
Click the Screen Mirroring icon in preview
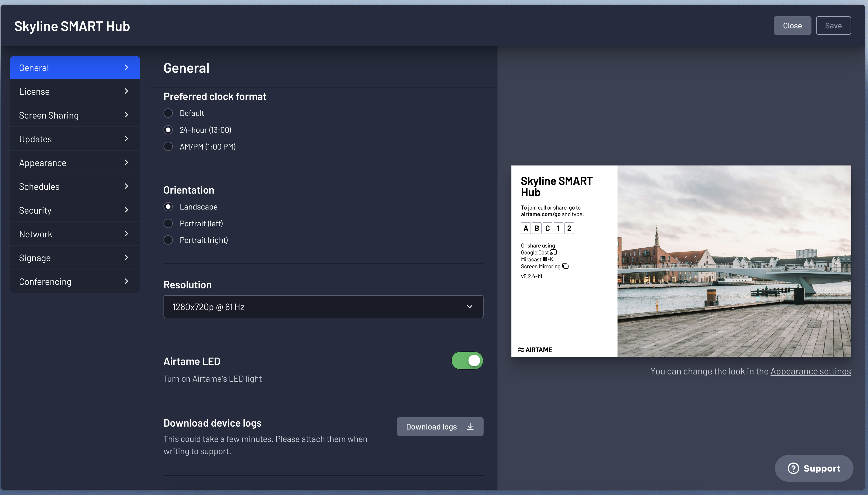point(565,266)
